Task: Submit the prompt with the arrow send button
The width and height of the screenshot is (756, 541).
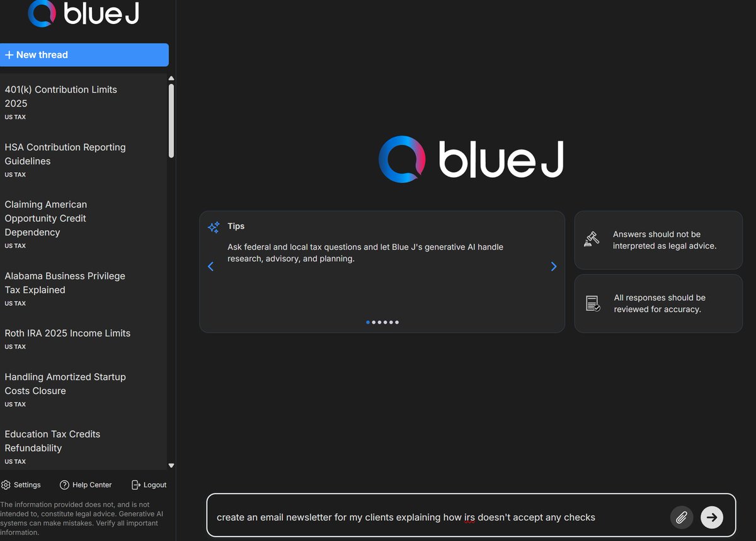Action: pyautogui.click(x=712, y=517)
